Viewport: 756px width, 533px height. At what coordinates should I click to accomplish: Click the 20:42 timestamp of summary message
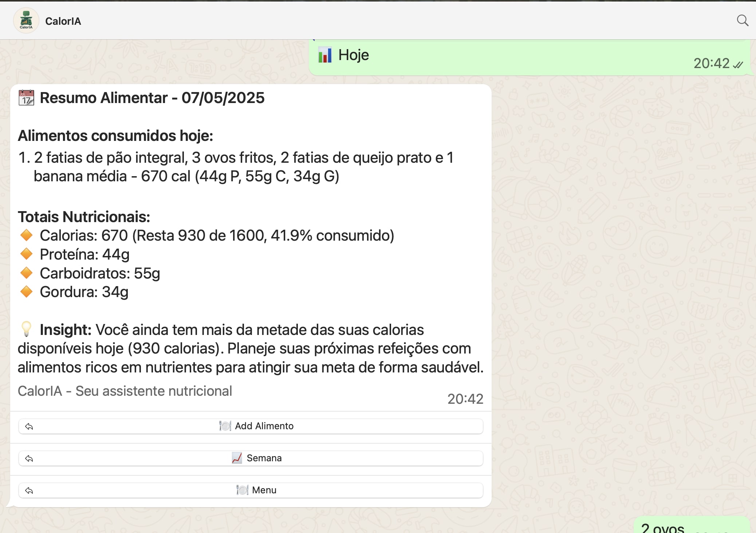465,399
